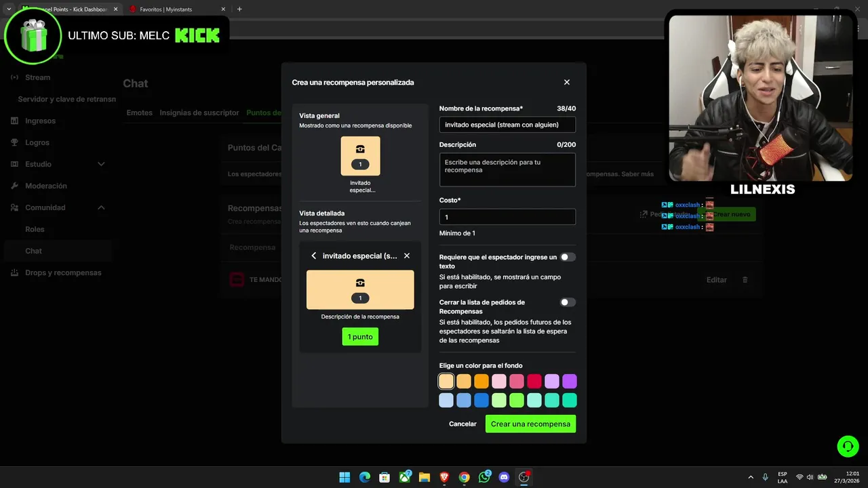868x488 pixels.
Task: Pick the bright orange background color
Action: point(481,382)
